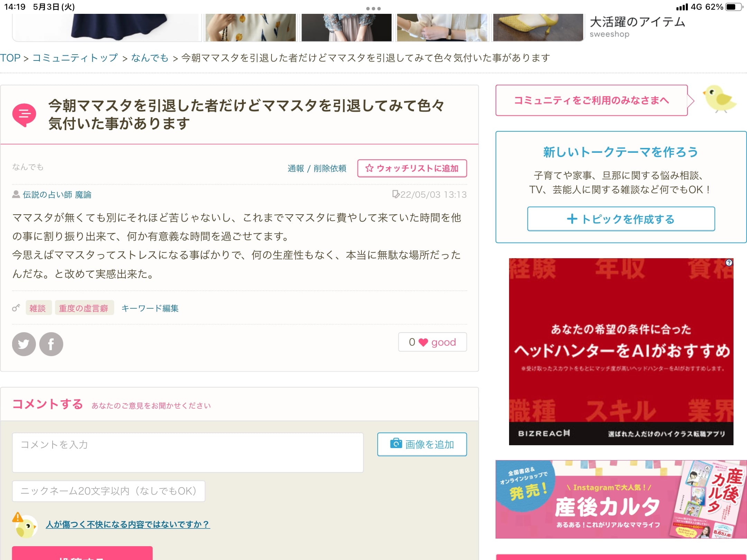747x560 pixels.
Task: Open キーワード編集 link
Action: pyautogui.click(x=150, y=308)
